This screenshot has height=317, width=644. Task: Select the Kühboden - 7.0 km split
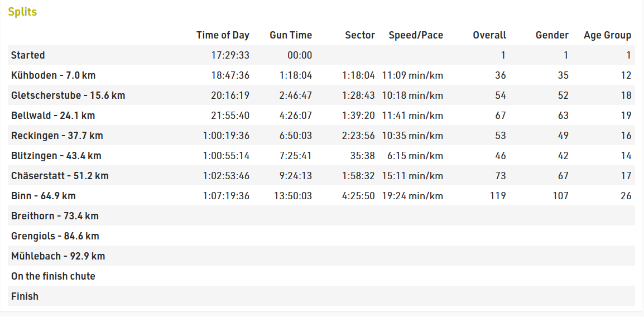click(321, 75)
